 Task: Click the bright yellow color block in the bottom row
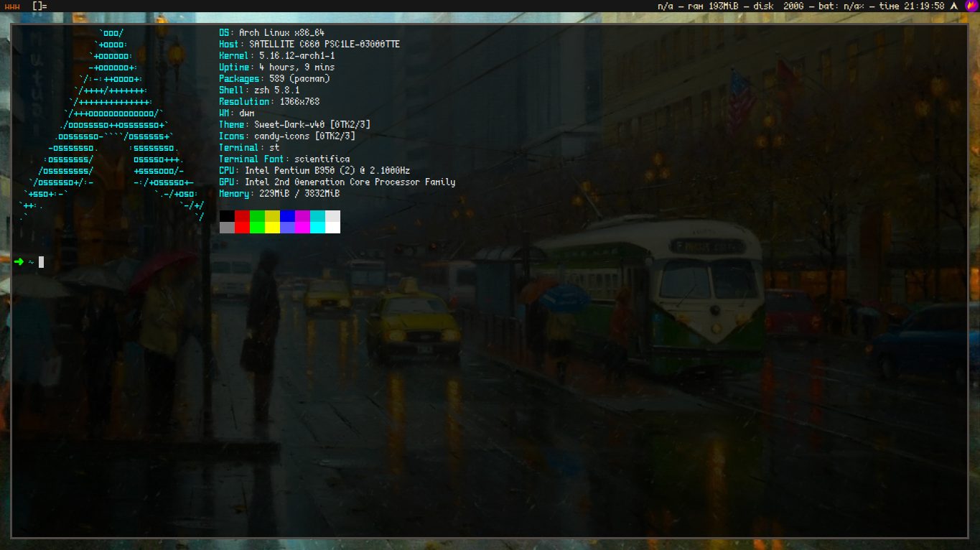(x=272, y=228)
